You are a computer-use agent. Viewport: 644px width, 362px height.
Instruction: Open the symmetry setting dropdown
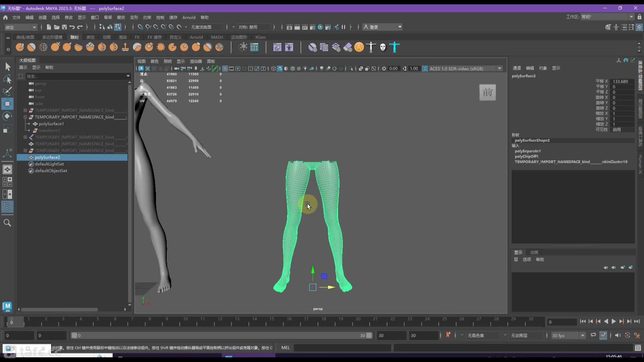pyautogui.click(x=234, y=27)
